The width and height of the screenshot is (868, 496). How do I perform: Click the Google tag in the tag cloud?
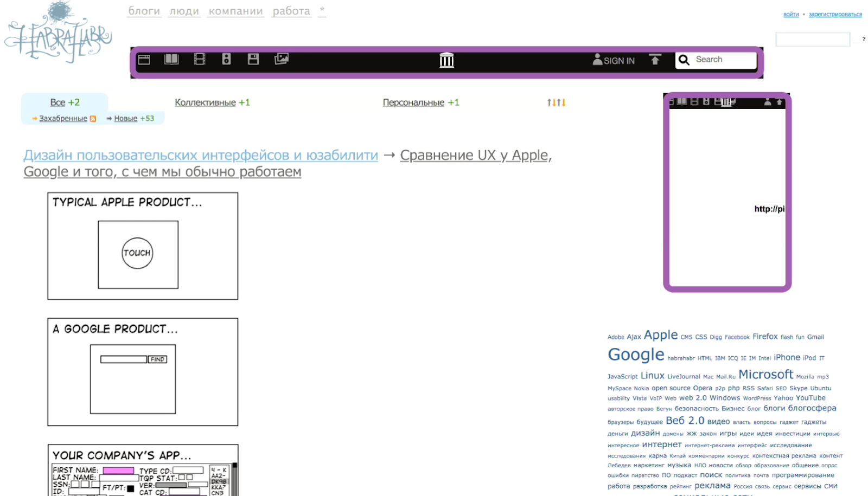point(636,355)
